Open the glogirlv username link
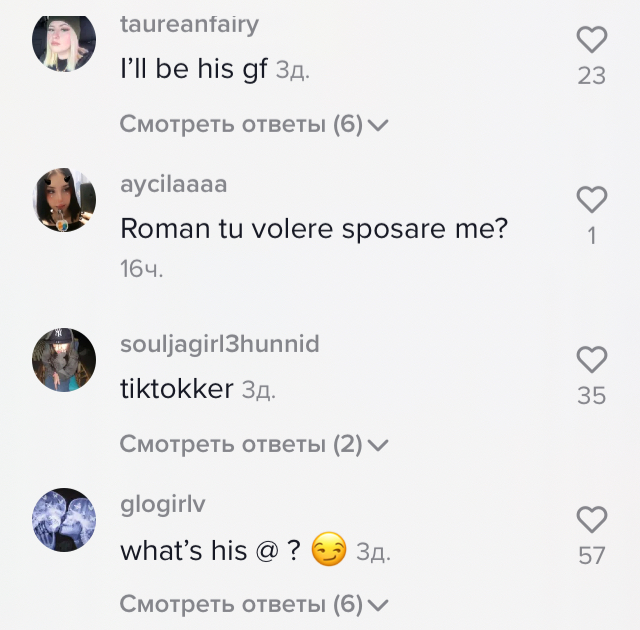640x630 pixels. coord(162,504)
